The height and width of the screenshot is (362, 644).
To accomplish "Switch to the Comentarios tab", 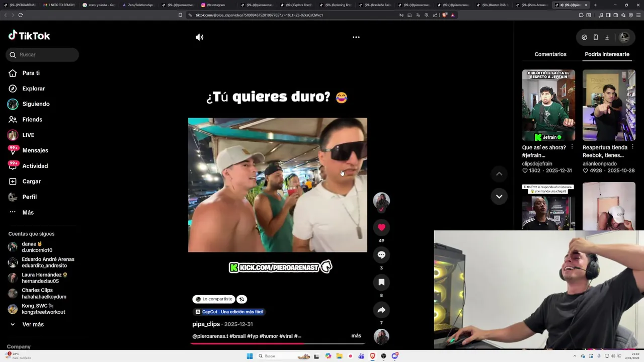I will pyautogui.click(x=550, y=54).
